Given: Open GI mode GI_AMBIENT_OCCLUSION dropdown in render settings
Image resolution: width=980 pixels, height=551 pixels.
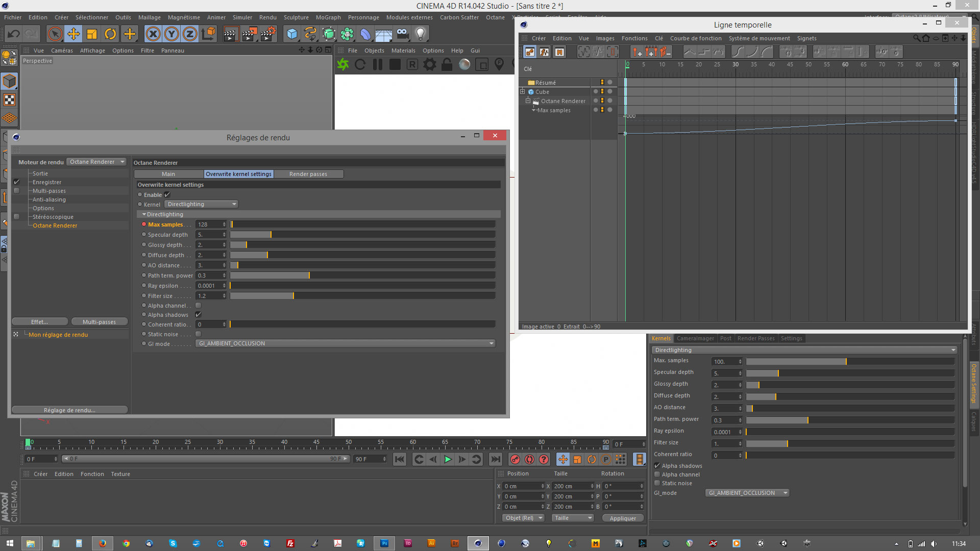Looking at the screenshot, I should coord(345,343).
